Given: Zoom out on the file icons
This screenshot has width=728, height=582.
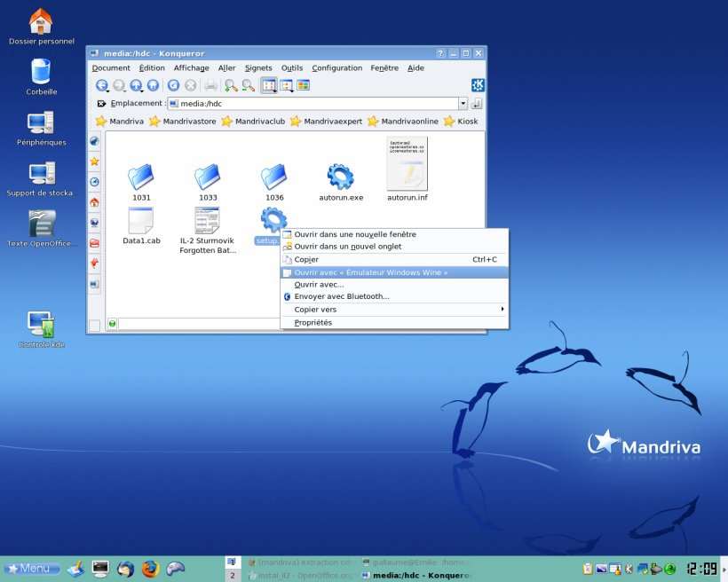Looking at the screenshot, I should pyautogui.click(x=249, y=85).
